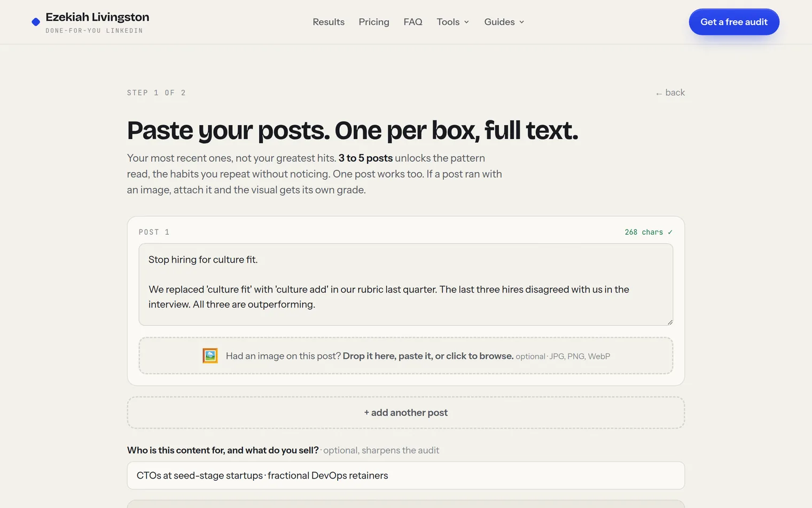Go to the Pricing page
Viewport: 812px width, 508px height.
click(x=374, y=22)
